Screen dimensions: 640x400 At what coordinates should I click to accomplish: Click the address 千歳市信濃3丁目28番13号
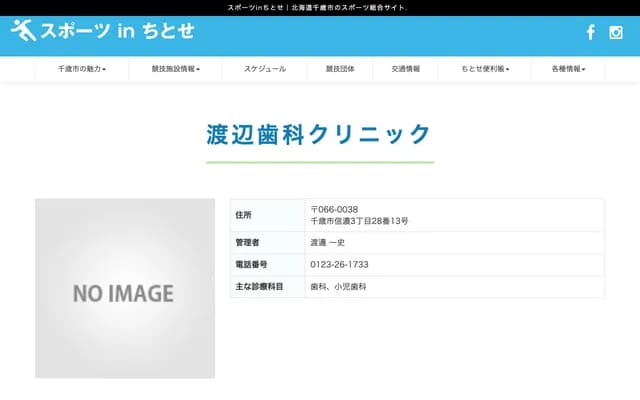pos(359,220)
